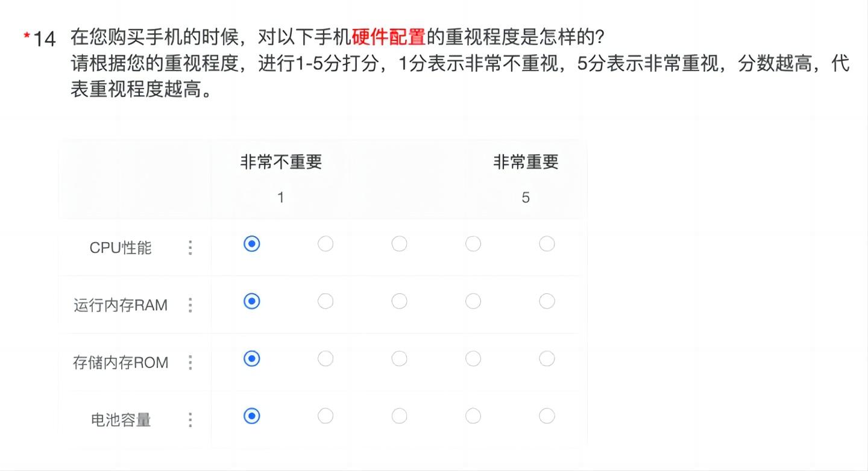Open the options menu beside 电池容量
868x471 pixels.
pyautogui.click(x=190, y=416)
